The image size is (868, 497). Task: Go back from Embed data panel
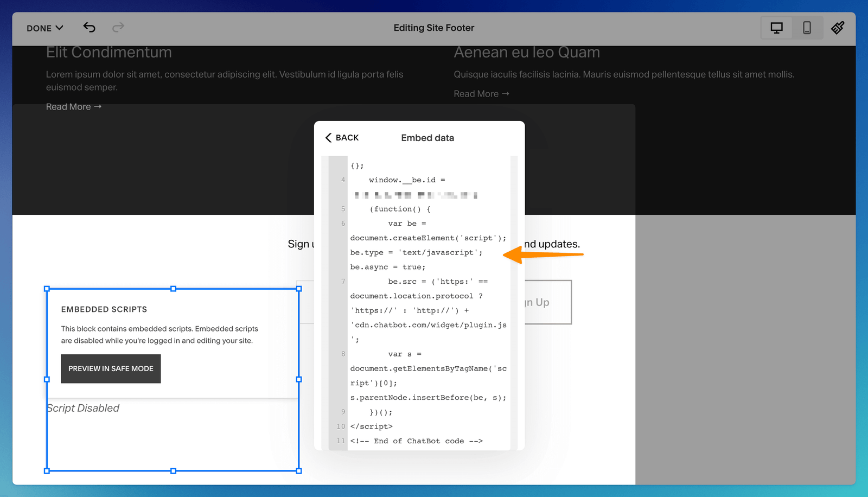pyautogui.click(x=342, y=138)
